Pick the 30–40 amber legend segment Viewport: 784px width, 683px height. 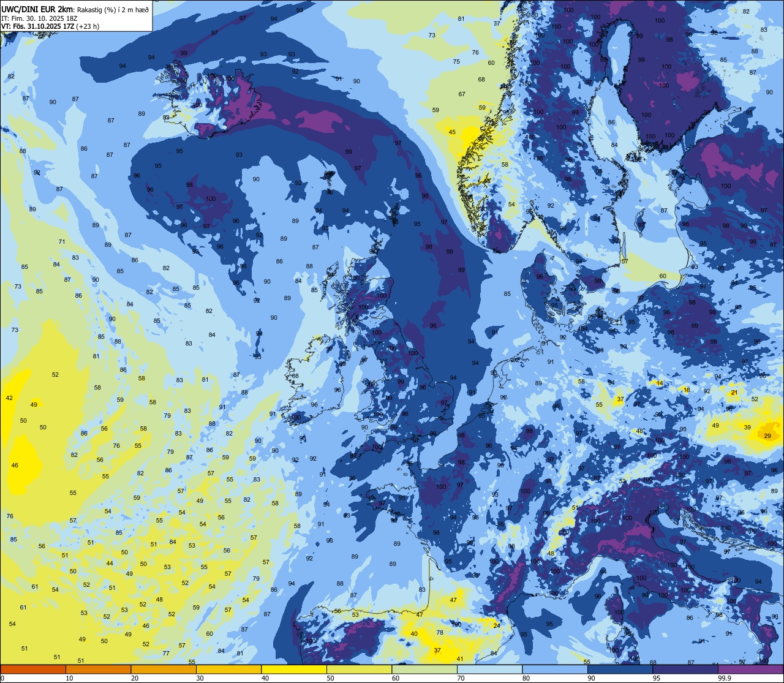coord(229,669)
